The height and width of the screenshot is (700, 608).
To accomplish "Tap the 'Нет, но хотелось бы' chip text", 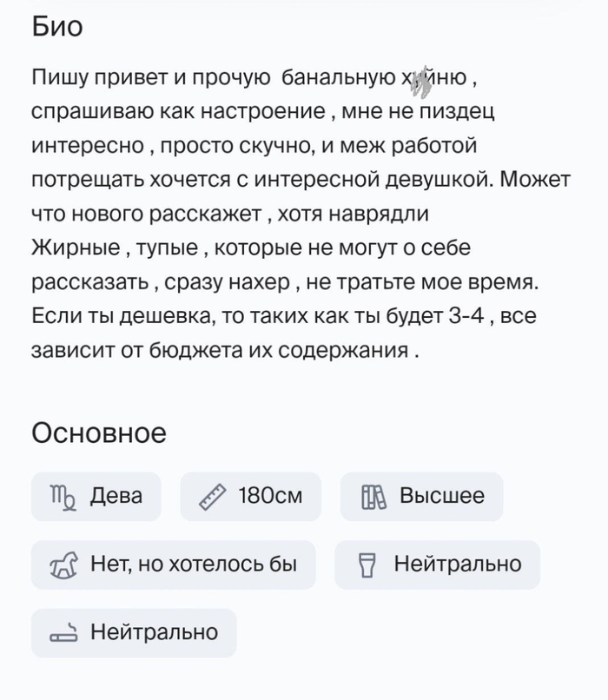I will [x=194, y=565].
